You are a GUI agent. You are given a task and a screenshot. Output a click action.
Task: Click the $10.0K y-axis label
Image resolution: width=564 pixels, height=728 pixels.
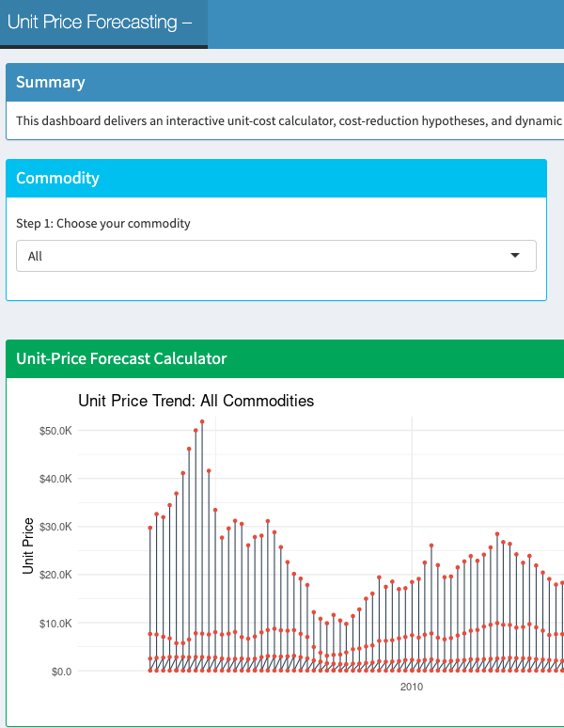tap(55, 624)
